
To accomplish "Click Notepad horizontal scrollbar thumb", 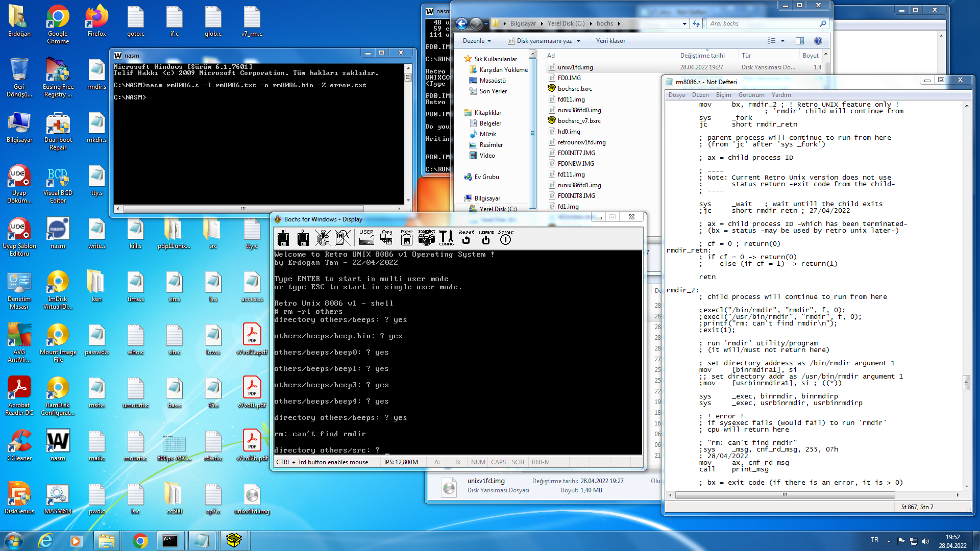I will coord(785,495).
